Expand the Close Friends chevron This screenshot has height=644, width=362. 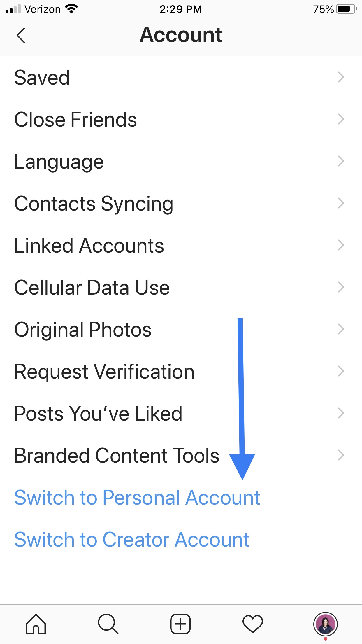341,119
